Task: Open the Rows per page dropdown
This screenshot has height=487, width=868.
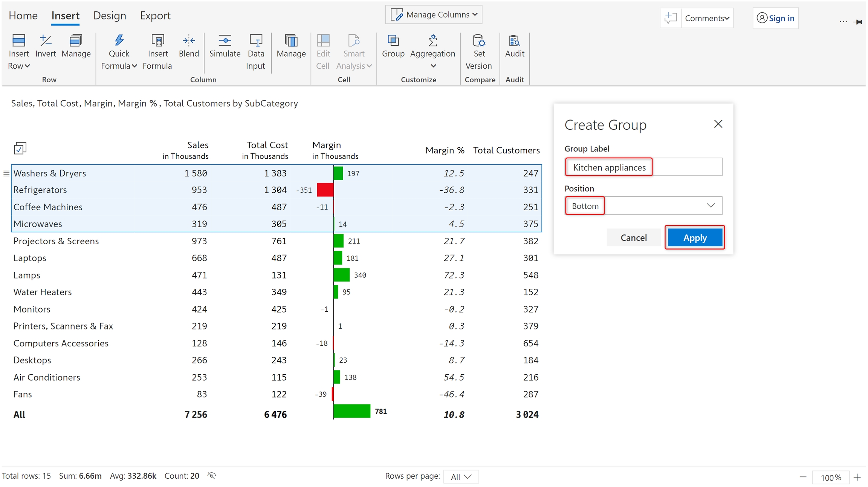Action: click(x=461, y=476)
